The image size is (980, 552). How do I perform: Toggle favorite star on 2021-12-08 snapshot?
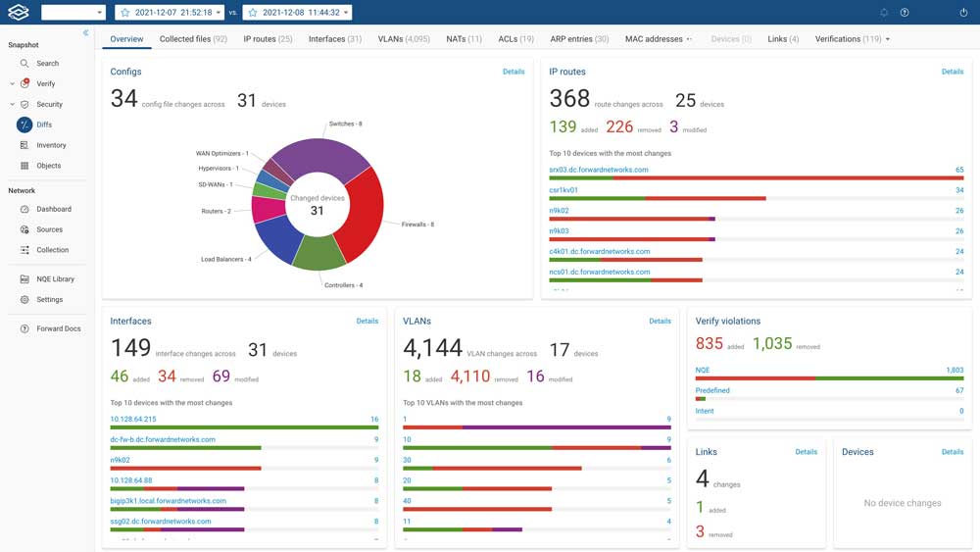point(253,13)
